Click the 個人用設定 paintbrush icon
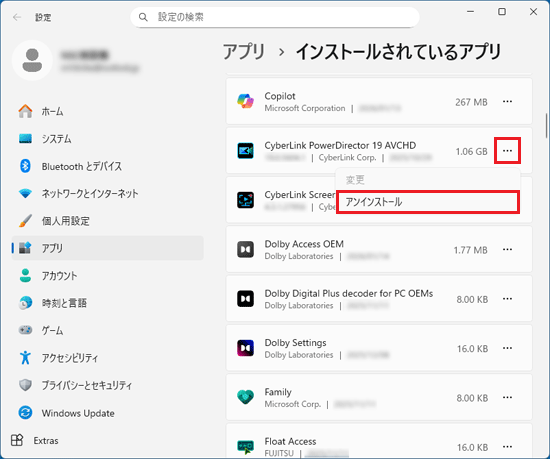This screenshot has width=550, height=459. [x=25, y=221]
